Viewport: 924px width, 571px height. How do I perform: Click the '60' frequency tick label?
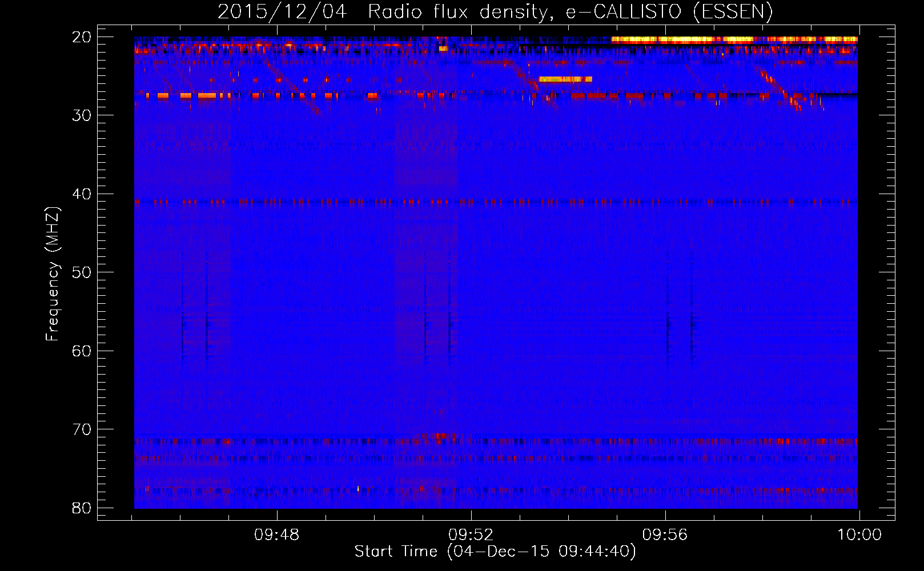(82, 351)
